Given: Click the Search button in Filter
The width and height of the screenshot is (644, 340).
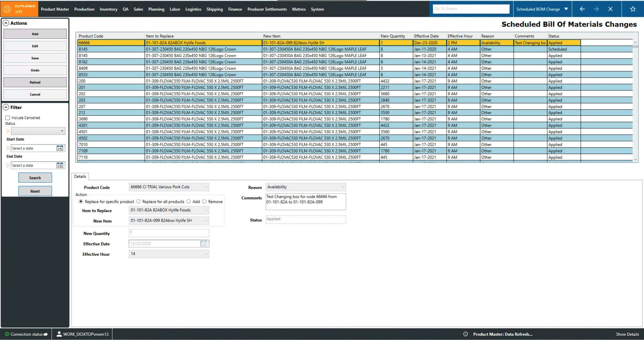Looking at the screenshot, I should (x=35, y=178).
